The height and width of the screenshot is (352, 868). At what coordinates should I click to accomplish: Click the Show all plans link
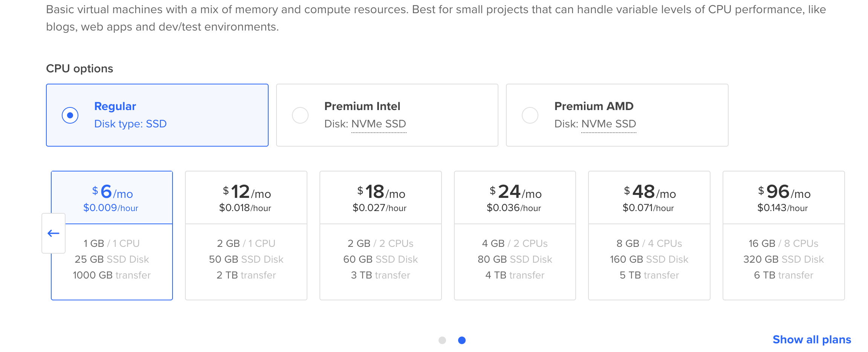pos(811,340)
